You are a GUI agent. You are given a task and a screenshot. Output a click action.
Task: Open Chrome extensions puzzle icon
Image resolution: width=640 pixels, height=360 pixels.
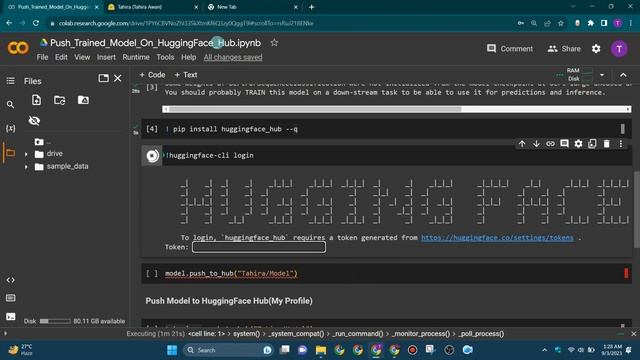tap(591, 23)
